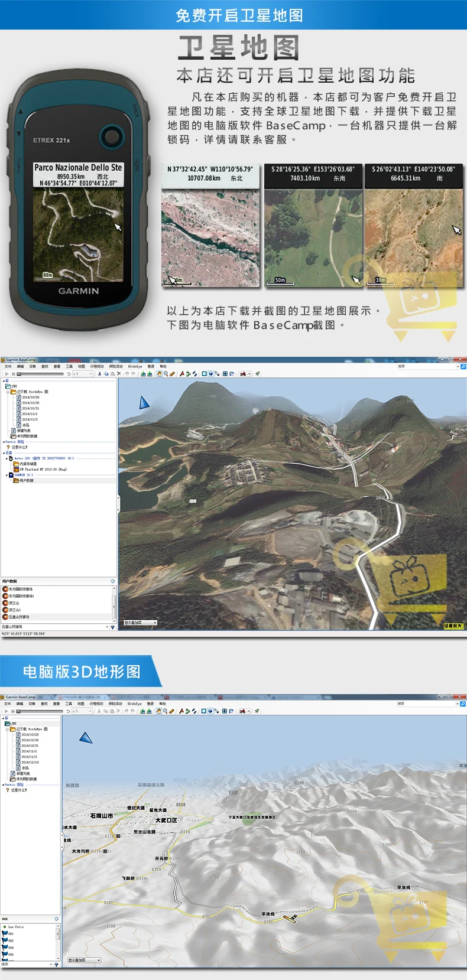Screen dimensions: 467x980
Task: Collapse 已下载 BirdsEye 图 folder in lower BaseCamp tree
Action: (7, 729)
